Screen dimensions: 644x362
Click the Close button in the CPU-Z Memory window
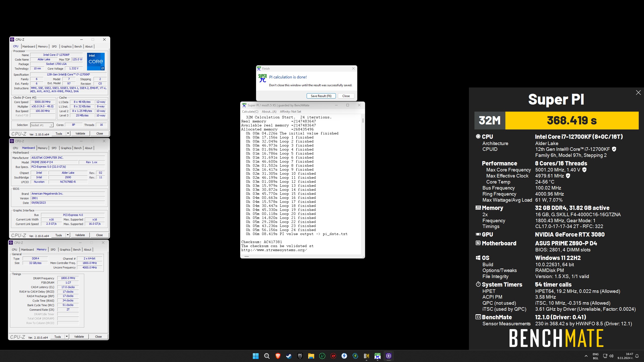coord(98,337)
